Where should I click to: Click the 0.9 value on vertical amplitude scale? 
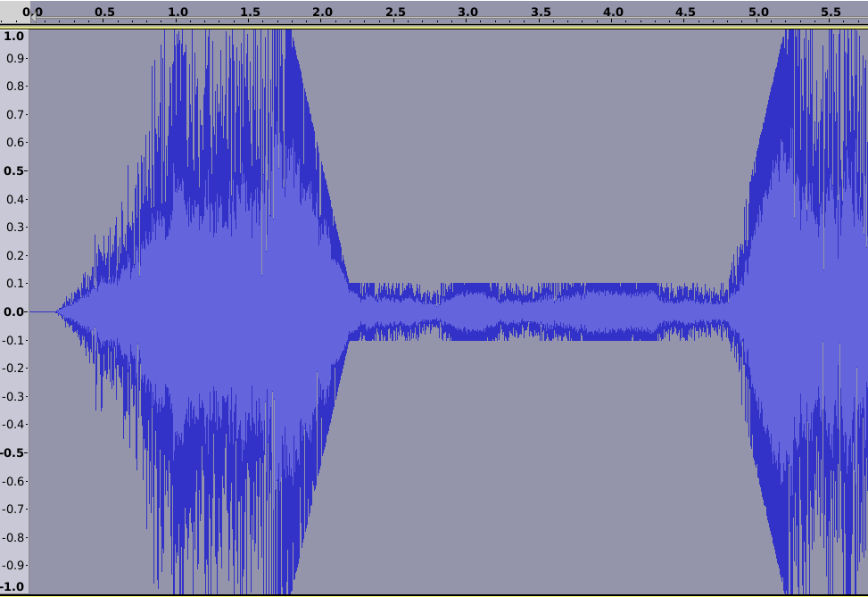[x=15, y=58]
